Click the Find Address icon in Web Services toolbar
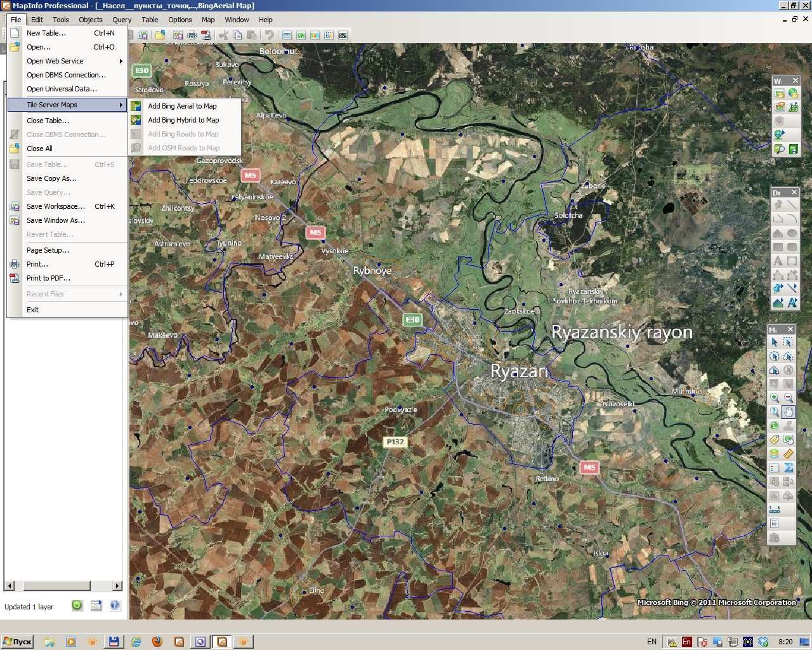 [x=779, y=149]
